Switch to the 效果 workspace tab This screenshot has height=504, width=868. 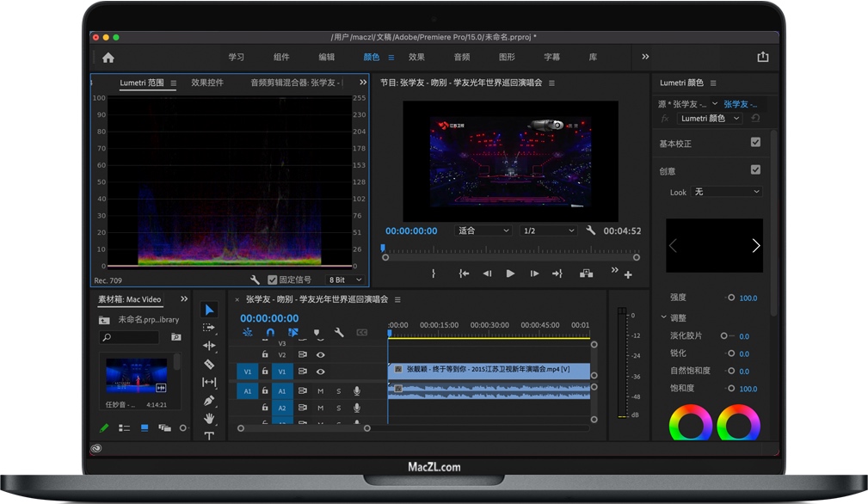point(416,57)
